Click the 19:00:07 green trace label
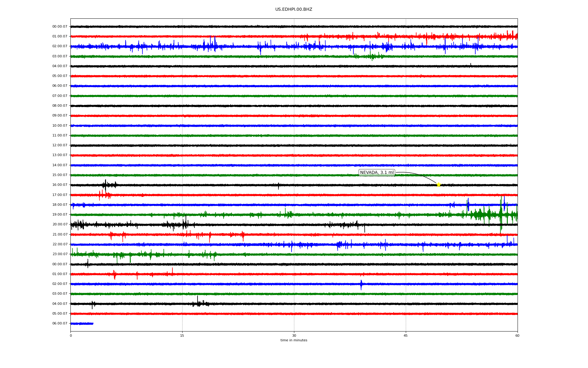 point(60,215)
